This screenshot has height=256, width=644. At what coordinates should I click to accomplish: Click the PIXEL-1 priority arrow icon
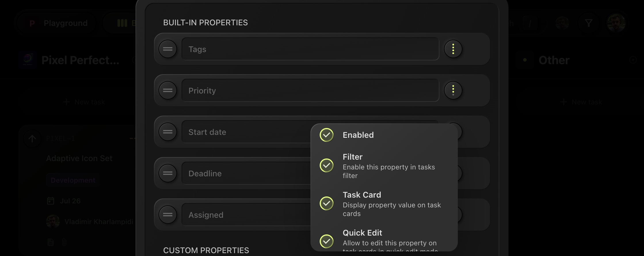tap(32, 139)
